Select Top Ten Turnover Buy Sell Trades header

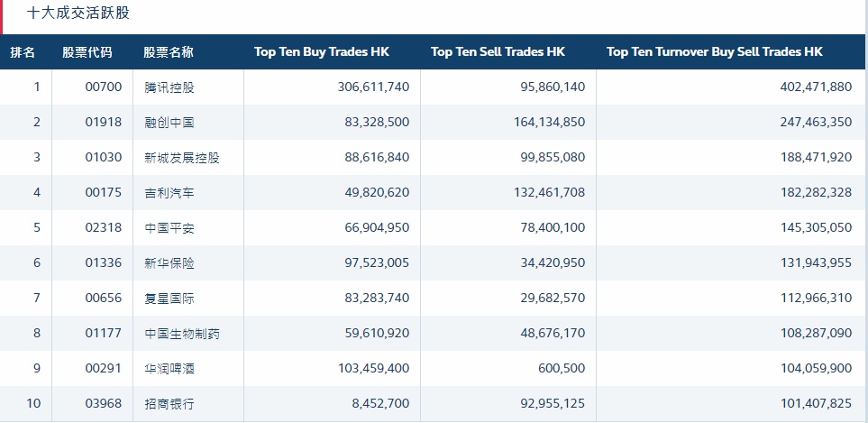coord(715,52)
